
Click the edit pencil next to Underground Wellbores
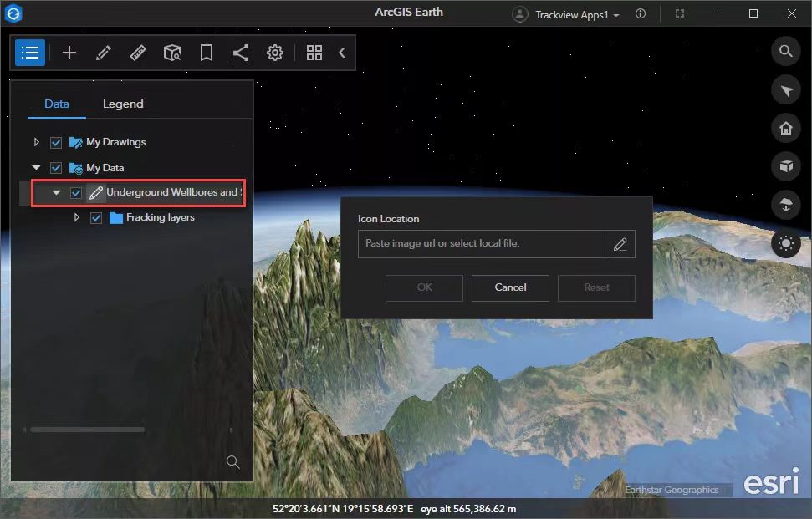(x=96, y=193)
